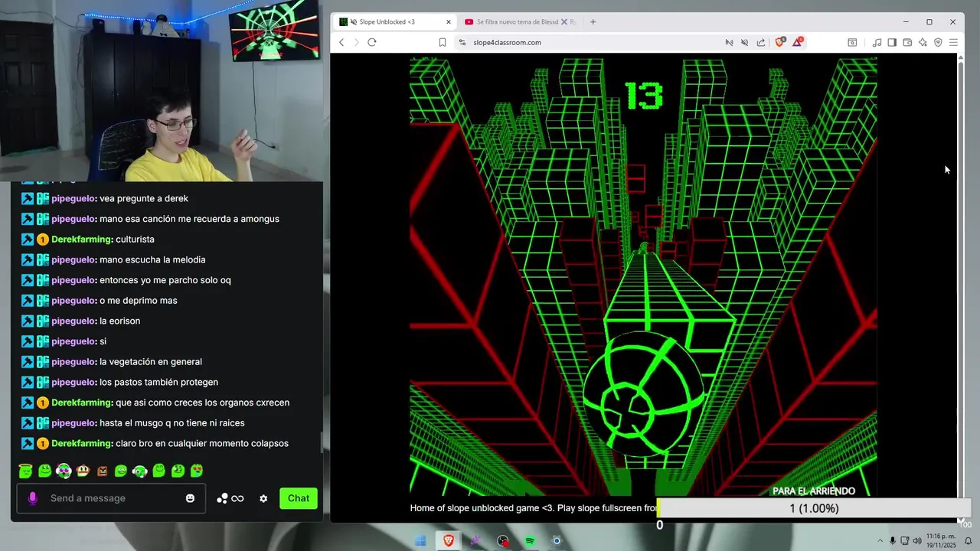Open the Brave Wallet icon
980x551 pixels.
click(907, 42)
